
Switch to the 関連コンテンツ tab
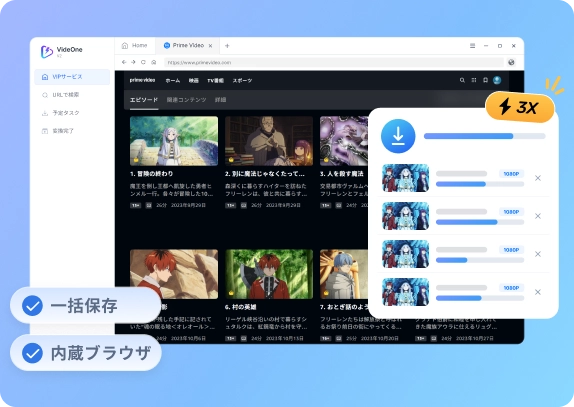[186, 100]
